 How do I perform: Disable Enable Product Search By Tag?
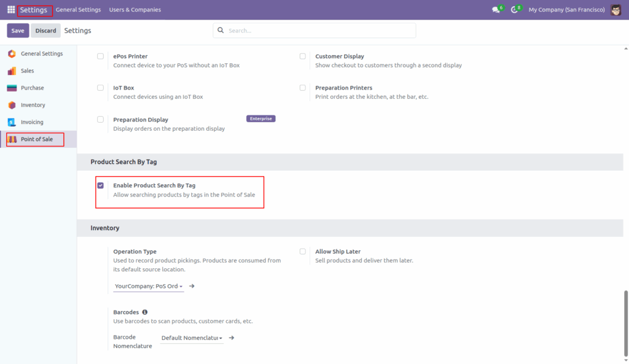tap(101, 185)
